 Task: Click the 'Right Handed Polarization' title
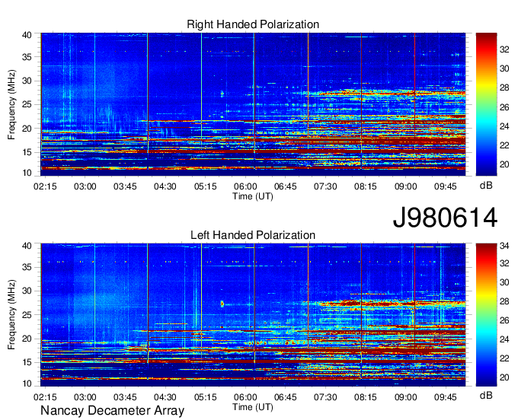pyautogui.click(x=253, y=24)
